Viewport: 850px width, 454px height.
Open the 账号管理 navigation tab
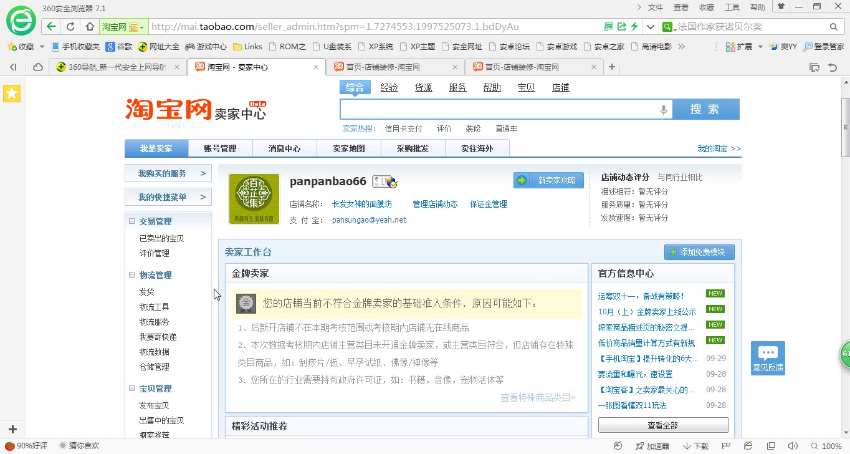click(x=220, y=148)
